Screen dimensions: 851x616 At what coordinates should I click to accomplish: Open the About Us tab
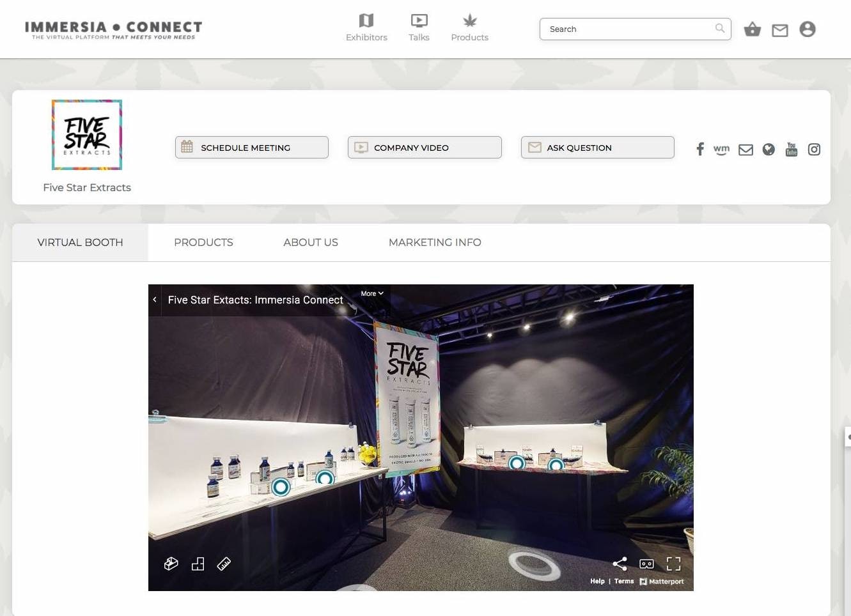(x=311, y=242)
